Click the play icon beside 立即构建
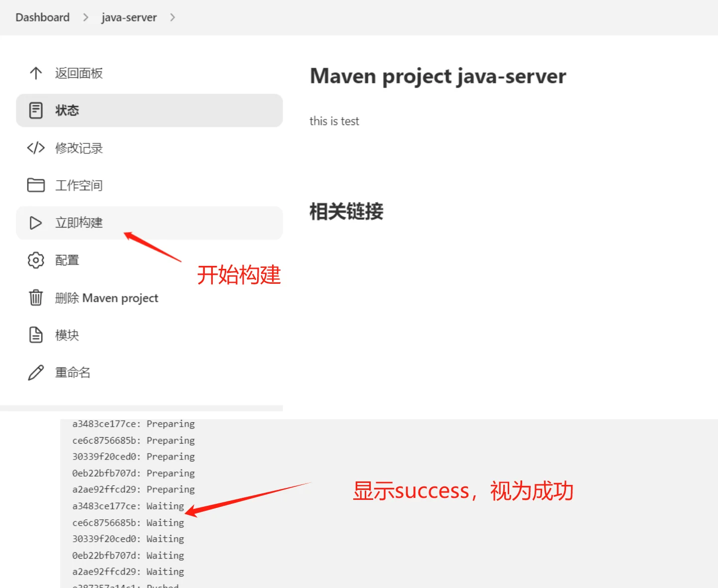Image resolution: width=718 pixels, height=588 pixels. (36, 223)
